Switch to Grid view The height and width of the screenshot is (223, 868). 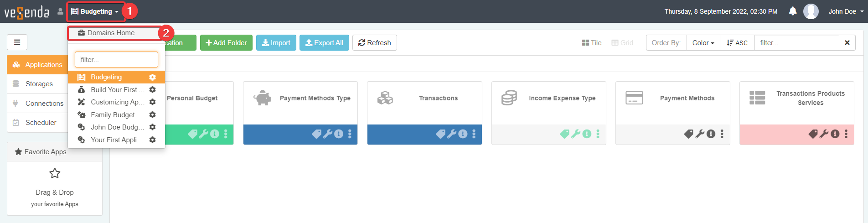pos(622,43)
